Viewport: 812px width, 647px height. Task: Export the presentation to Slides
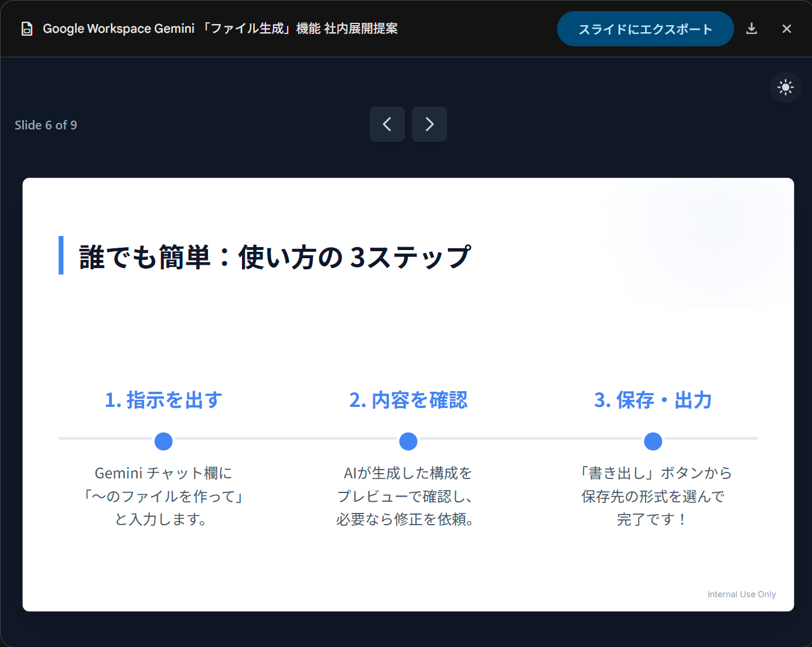(645, 29)
